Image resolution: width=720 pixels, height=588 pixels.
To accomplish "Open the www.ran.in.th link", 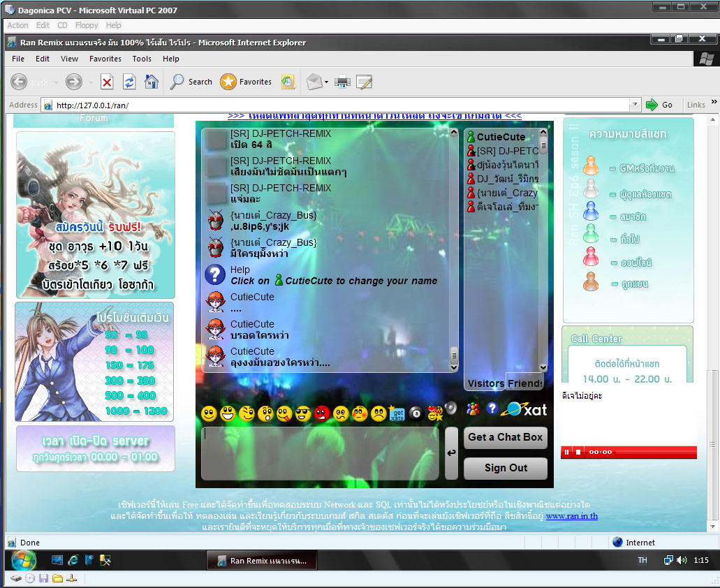I will click(x=572, y=516).
